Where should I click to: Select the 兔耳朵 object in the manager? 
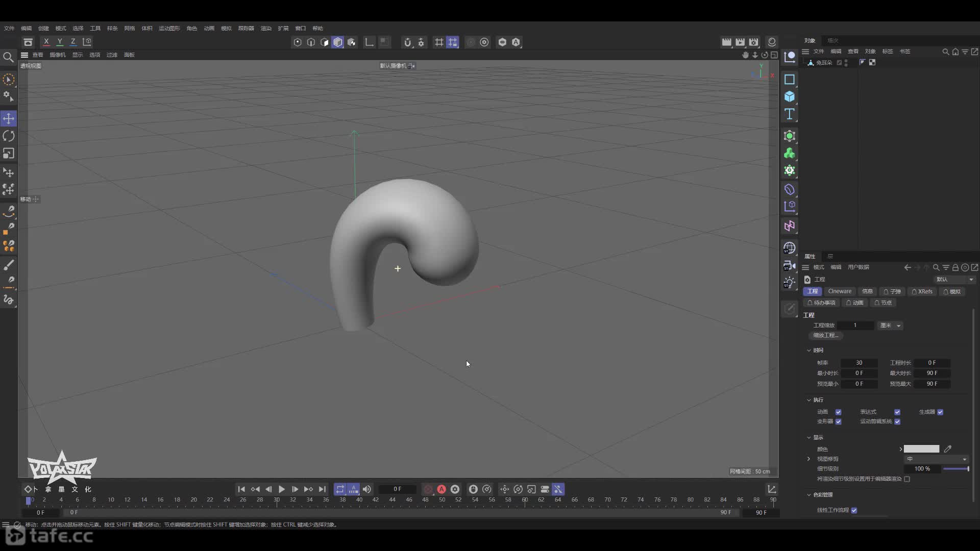coord(824,63)
